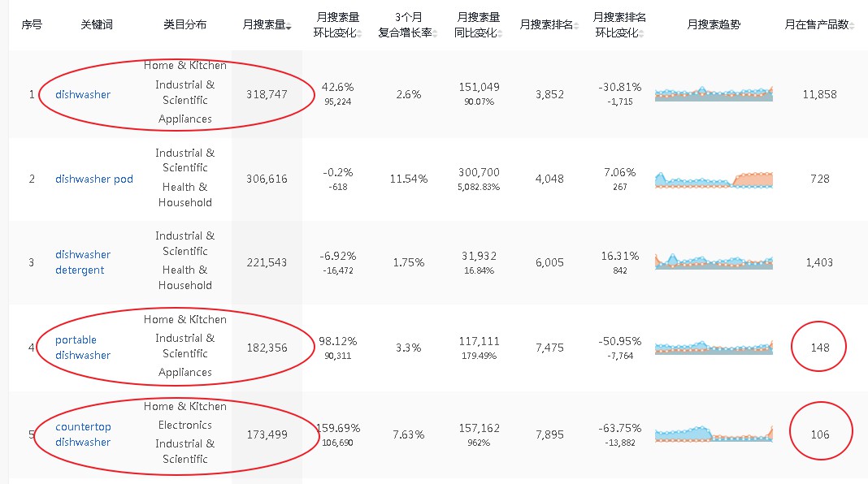Select 月搜索趋势 column header
Viewport: 868px width, 484px height.
click(714, 25)
